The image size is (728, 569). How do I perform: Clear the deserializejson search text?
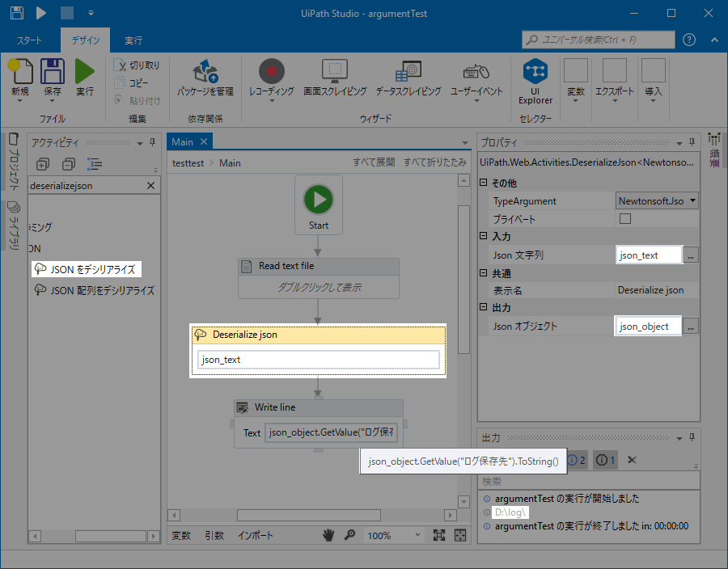(x=151, y=186)
